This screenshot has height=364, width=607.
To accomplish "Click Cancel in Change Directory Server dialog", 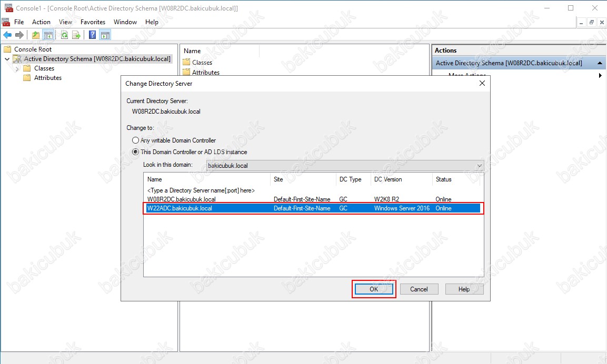I will coord(419,289).
